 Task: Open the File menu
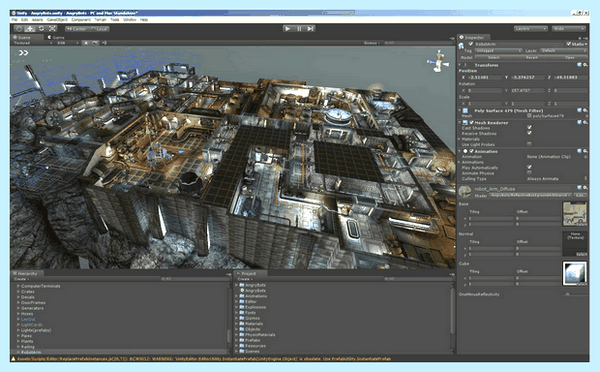(x=15, y=20)
